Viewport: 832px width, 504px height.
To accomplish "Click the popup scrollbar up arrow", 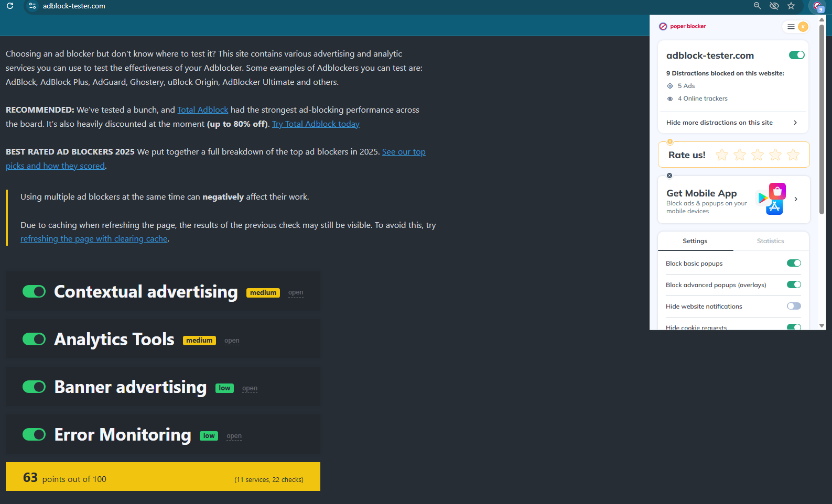I will [x=822, y=19].
